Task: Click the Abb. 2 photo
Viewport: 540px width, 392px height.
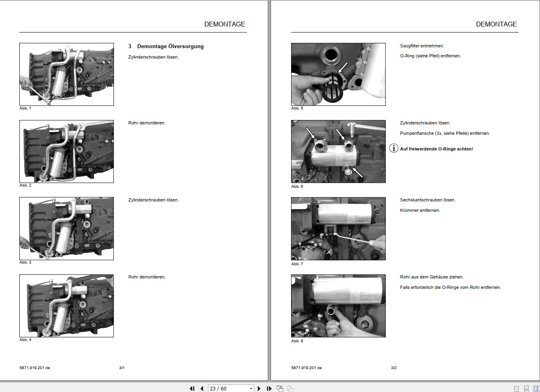Action: pyautogui.click(x=67, y=151)
